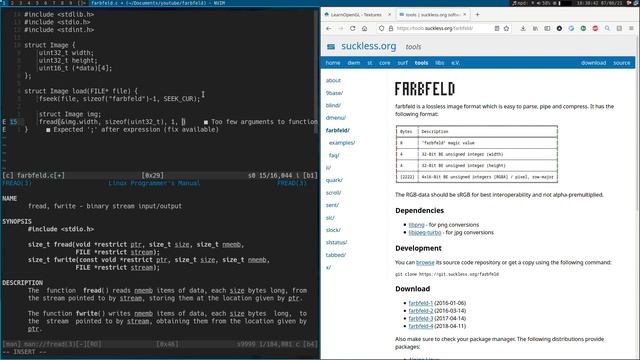640x360 pixels.
Task: Click download in blue nav bar
Action: (x=593, y=63)
